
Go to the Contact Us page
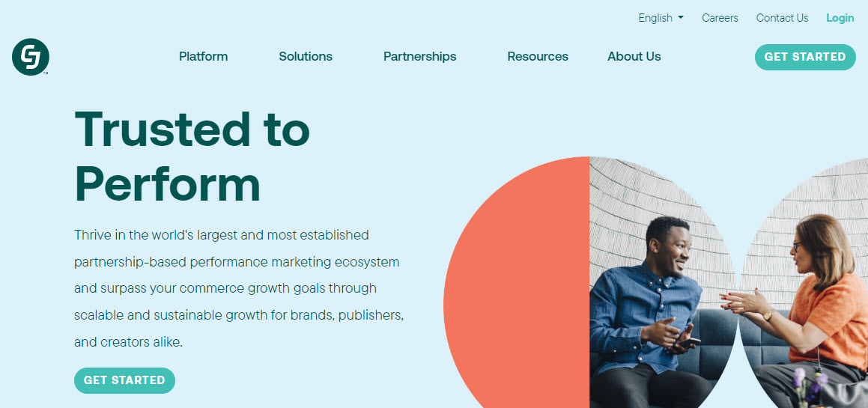click(x=782, y=18)
